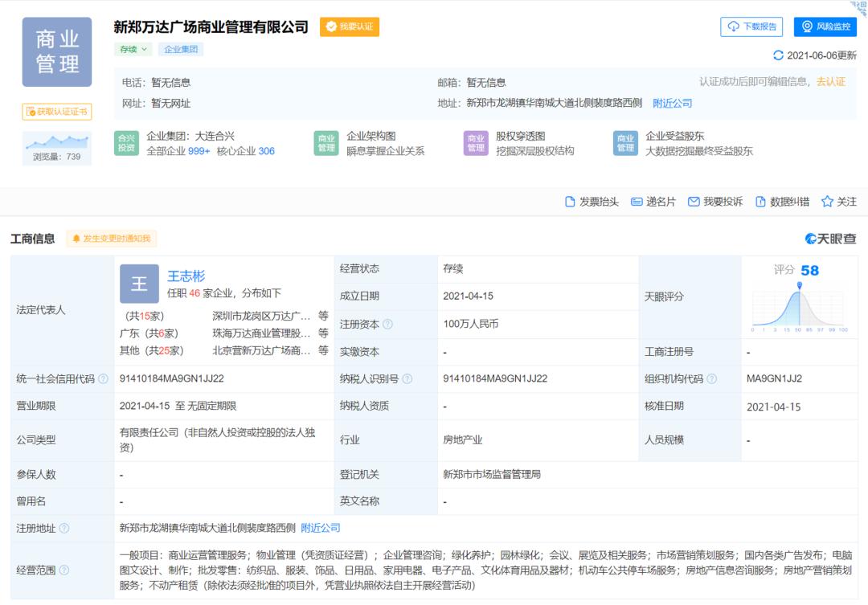
Task: Open the 存续 status dropdown
Action: pos(133,49)
